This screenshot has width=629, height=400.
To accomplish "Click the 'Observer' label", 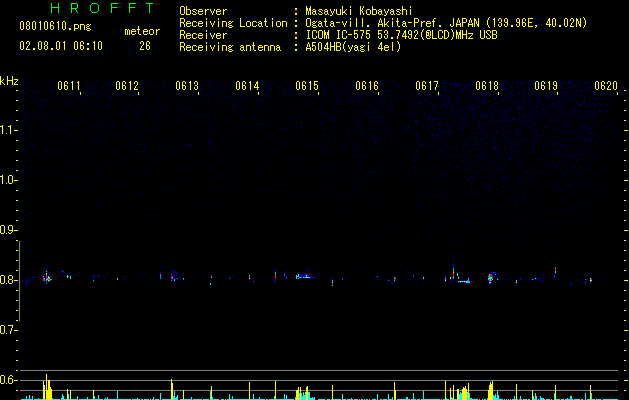I will click(x=203, y=11).
